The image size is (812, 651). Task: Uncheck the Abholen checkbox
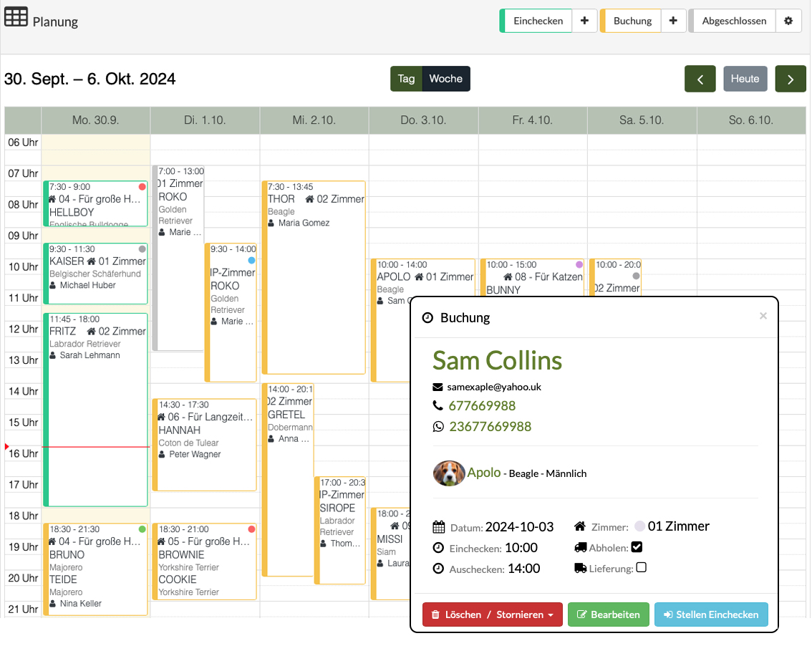pos(637,547)
